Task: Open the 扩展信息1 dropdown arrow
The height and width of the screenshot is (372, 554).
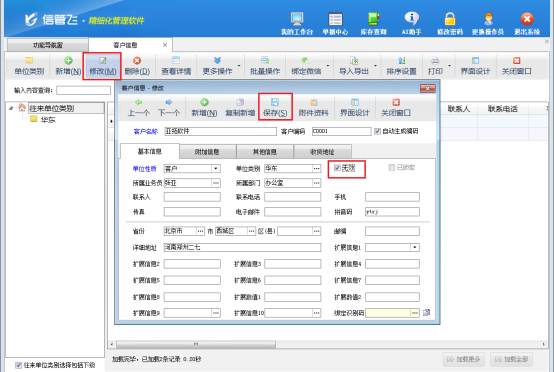Action: tap(415, 247)
